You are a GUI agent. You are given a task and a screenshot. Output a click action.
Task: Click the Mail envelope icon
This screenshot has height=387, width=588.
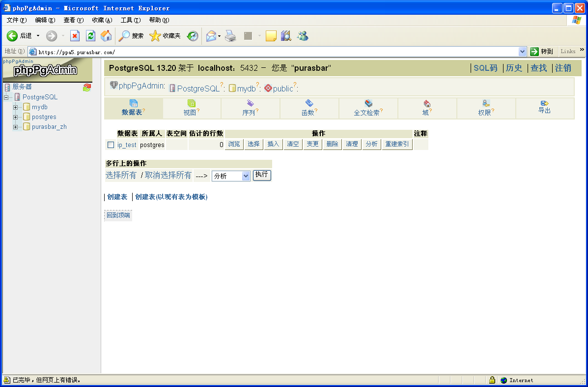pos(211,36)
